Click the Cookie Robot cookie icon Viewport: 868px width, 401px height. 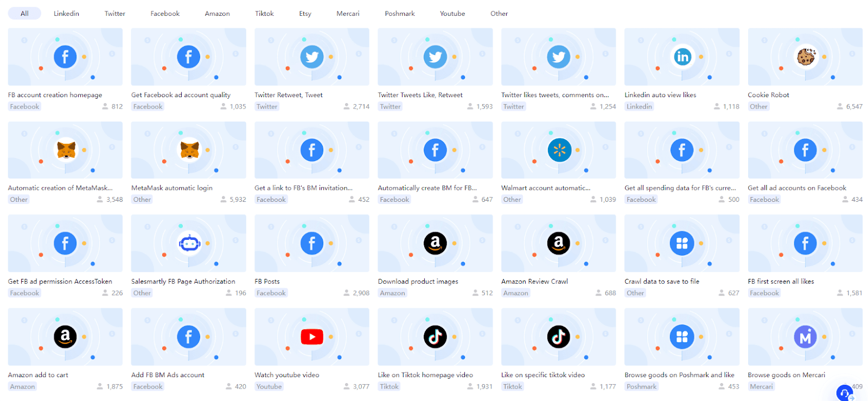click(806, 56)
